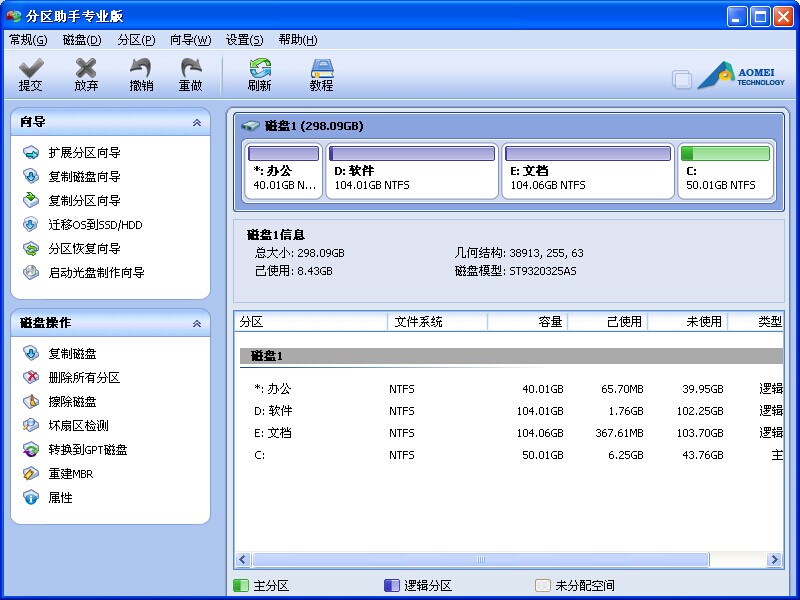This screenshot has width=800, height=600.
Task: Click the 磁盘1 hard drive icon
Action: [250, 126]
